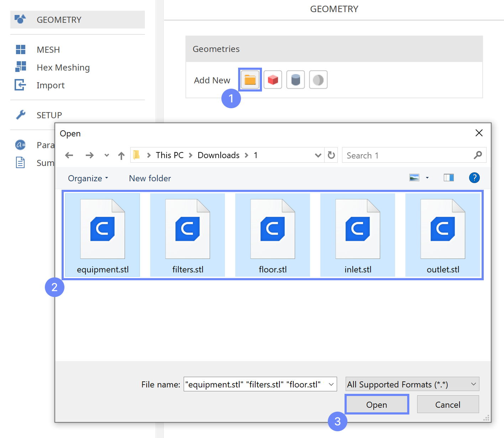Expand the view options dropdown arrow
Viewport: 504px width, 438px height.
coord(427,178)
